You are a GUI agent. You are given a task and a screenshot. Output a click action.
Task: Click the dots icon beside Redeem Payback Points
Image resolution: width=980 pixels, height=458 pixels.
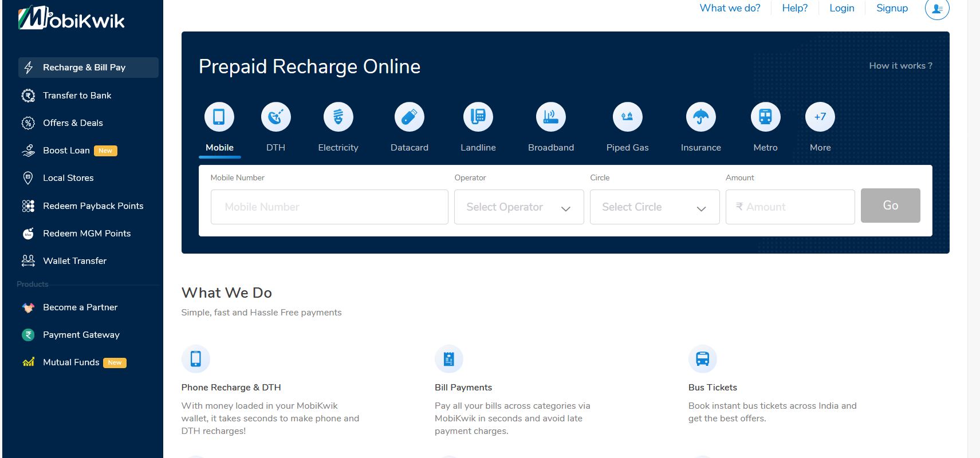[28, 206]
